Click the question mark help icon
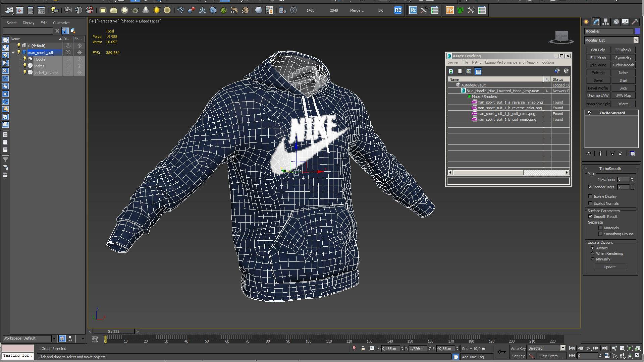Viewport: 644px width, 362px height. [x=293, y=10]
